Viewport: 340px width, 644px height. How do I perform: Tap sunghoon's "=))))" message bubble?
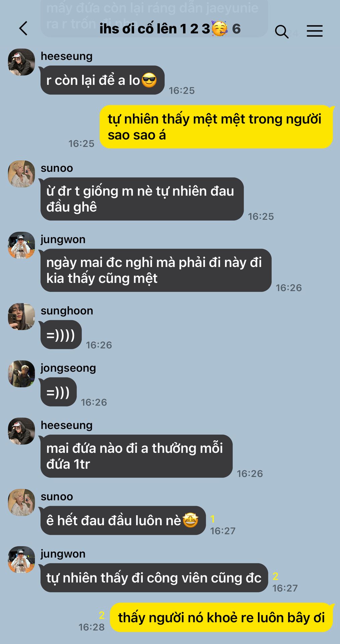pyautogui.click(x=61, y=335)
